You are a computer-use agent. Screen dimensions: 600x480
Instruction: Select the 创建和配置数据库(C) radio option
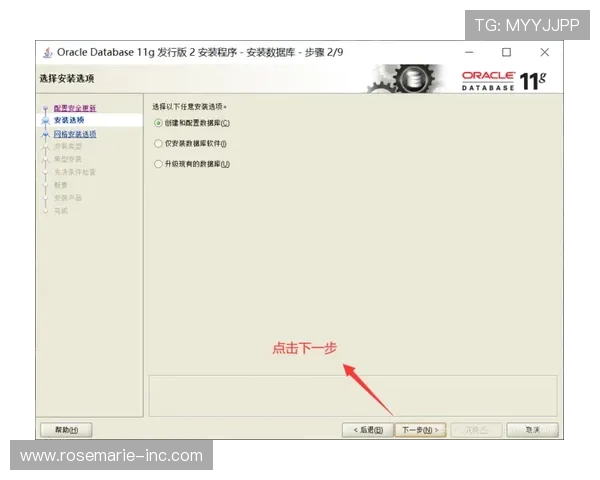point(192,123)
